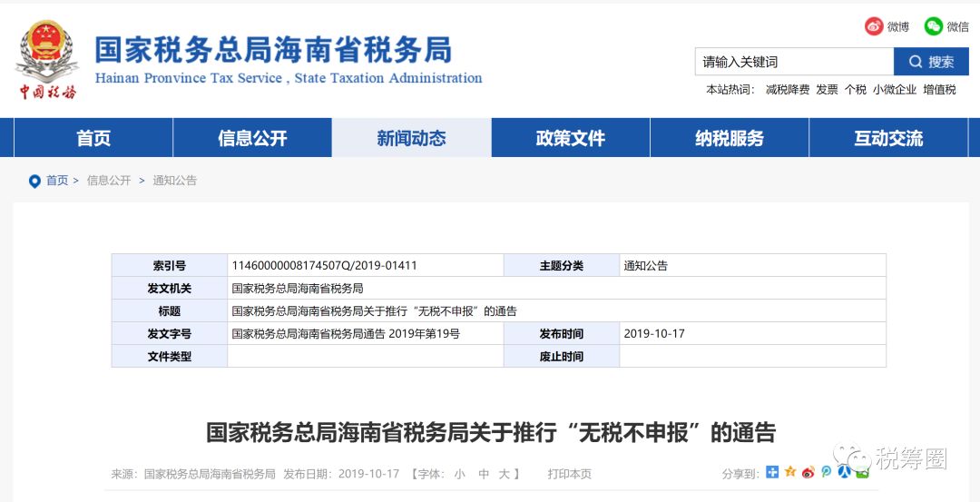Image resolution: width=980 pixels, height=502 pixels.
Task: Click hot word 减税降费
Action: [788, 90]
